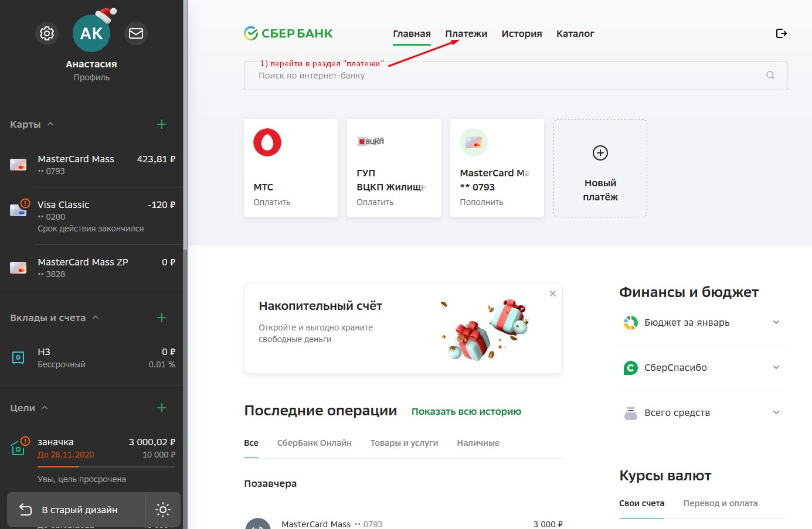812x529 pixels.
Task: Select the Все operations tab
Action: click(251, 443)
